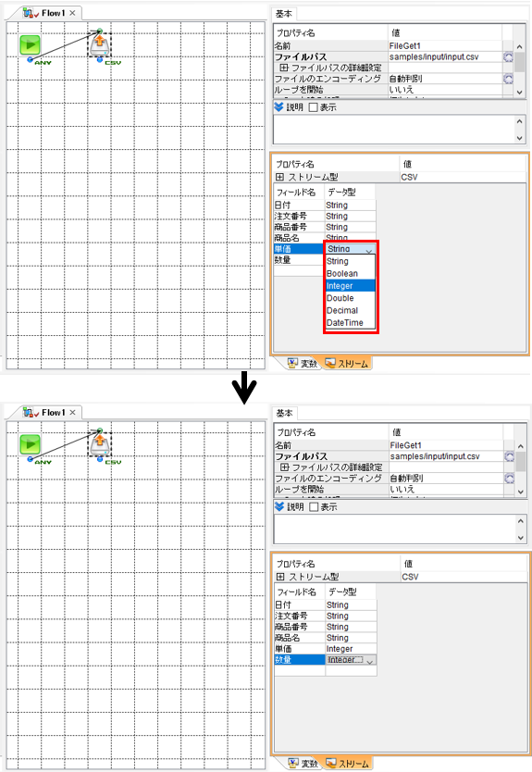
Task: Close the upper Flow1 tab
Action: [x=72, y=13]
